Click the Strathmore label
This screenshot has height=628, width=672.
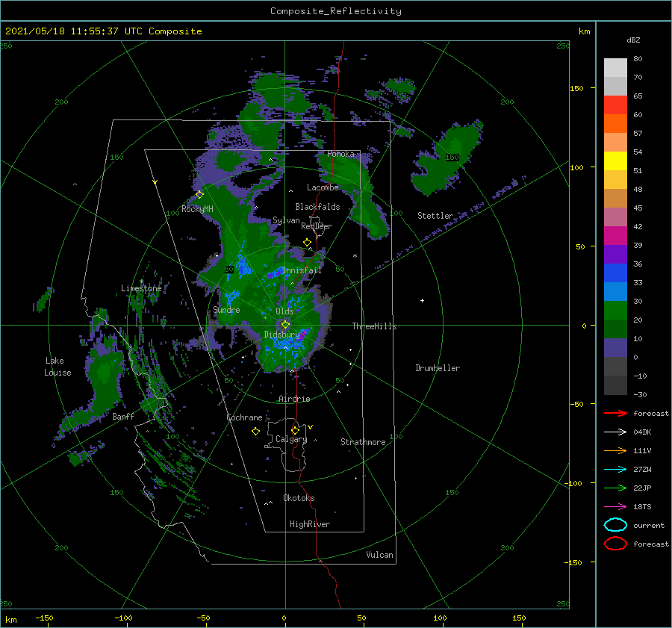(363, 442)
